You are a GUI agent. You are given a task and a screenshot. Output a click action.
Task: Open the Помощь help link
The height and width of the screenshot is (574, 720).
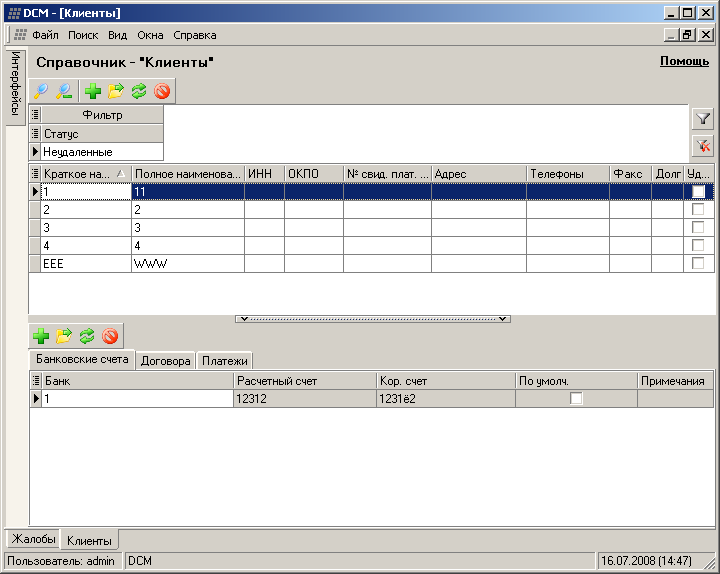684,61
